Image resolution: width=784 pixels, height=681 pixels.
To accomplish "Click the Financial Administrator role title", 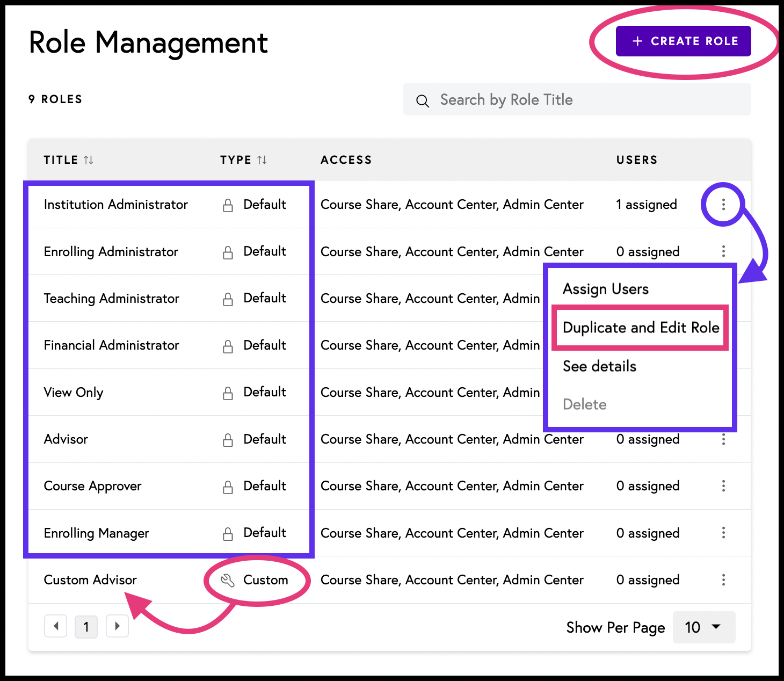I will 112,345.
